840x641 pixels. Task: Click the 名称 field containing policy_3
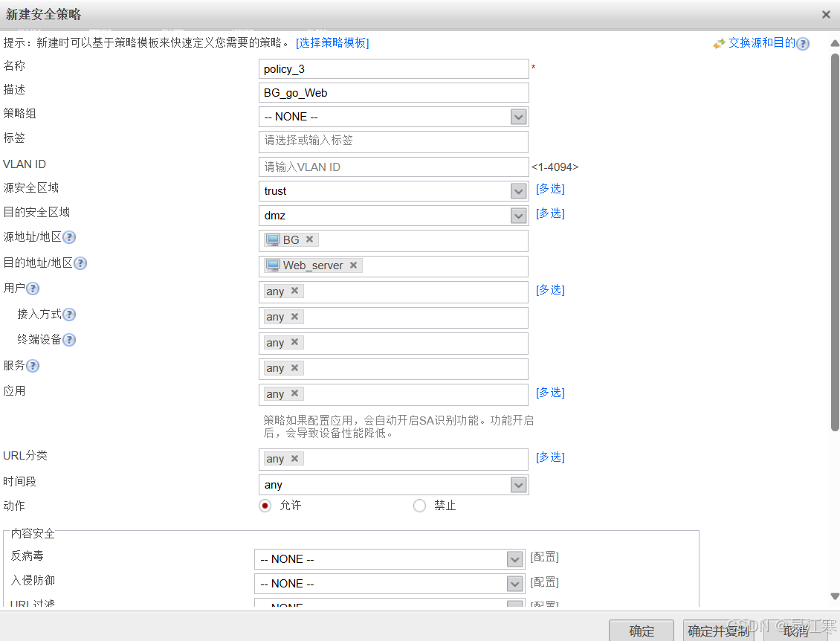click(394, 69)
